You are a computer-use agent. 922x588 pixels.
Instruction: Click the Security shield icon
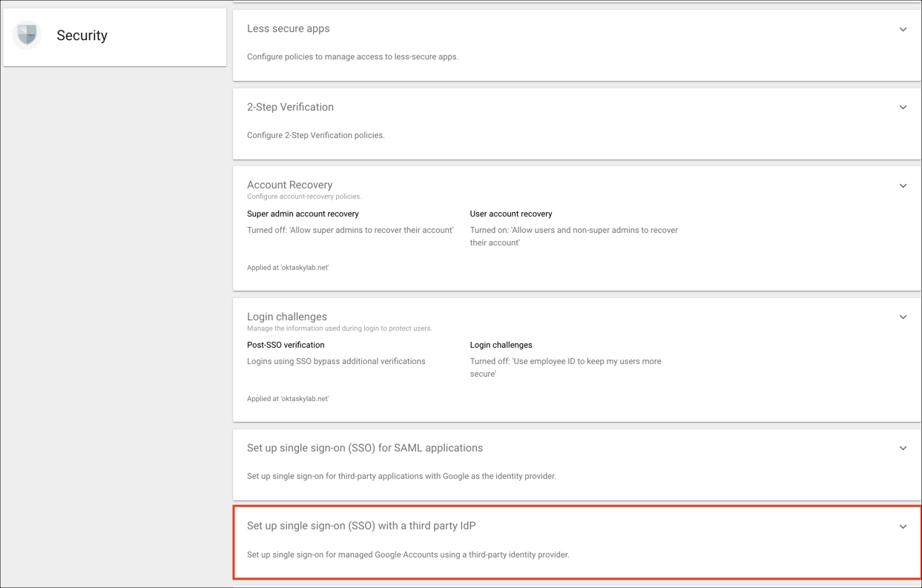27,35
